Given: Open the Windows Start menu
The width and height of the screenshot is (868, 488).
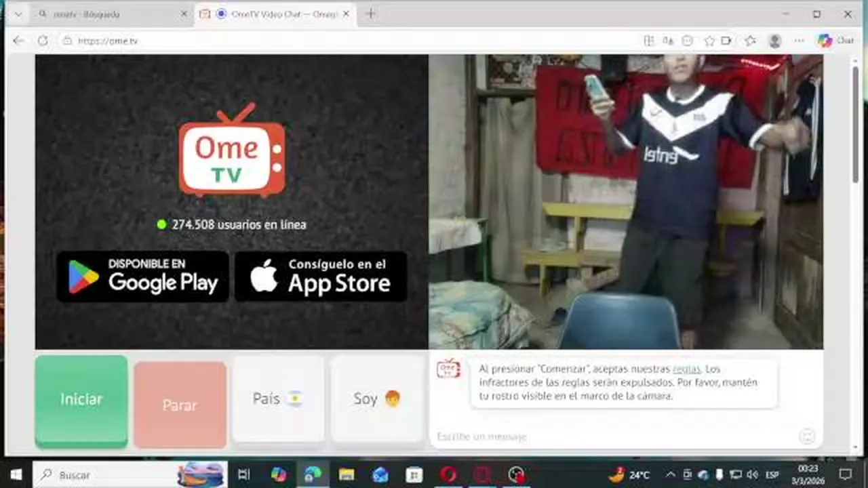Looking at the screenshot, I should click(16, 474).
